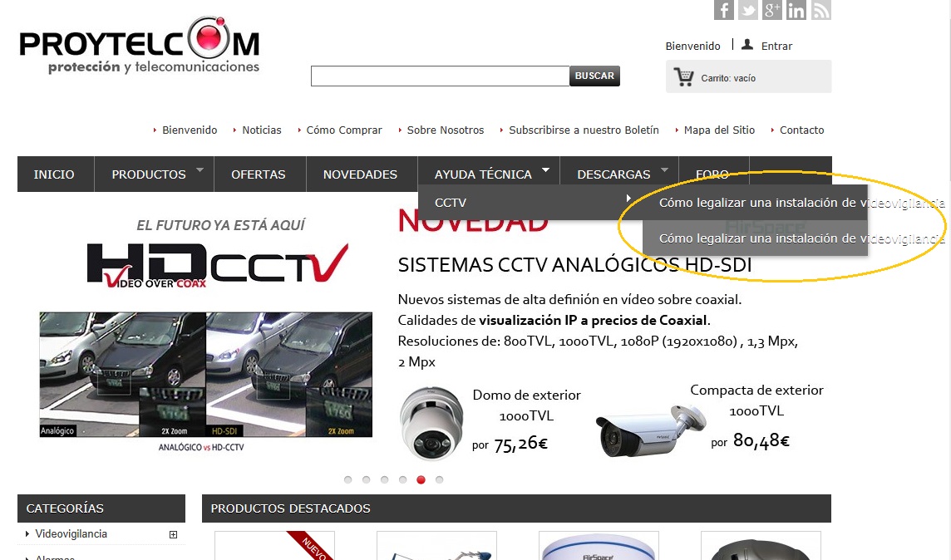This screenshot has width=951, height=560.
Task: Select second 'Cómo legalizar una instalación' entry
Action: pyautogui.click(x=755, y=238)
